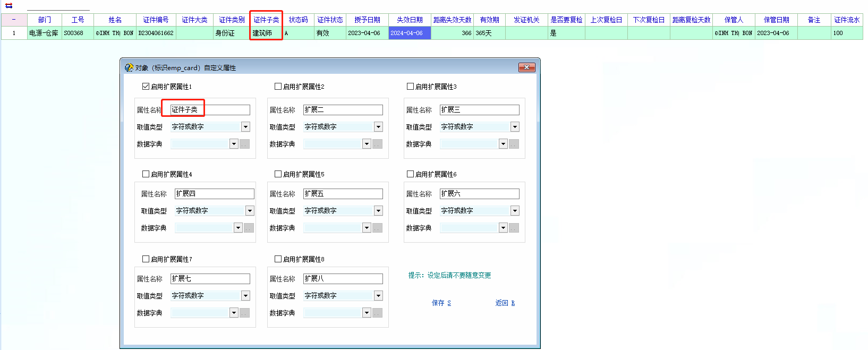The image size is (868, 350).
Task: Click the minus corner cell in grid header
Action: tap(14, 20)
